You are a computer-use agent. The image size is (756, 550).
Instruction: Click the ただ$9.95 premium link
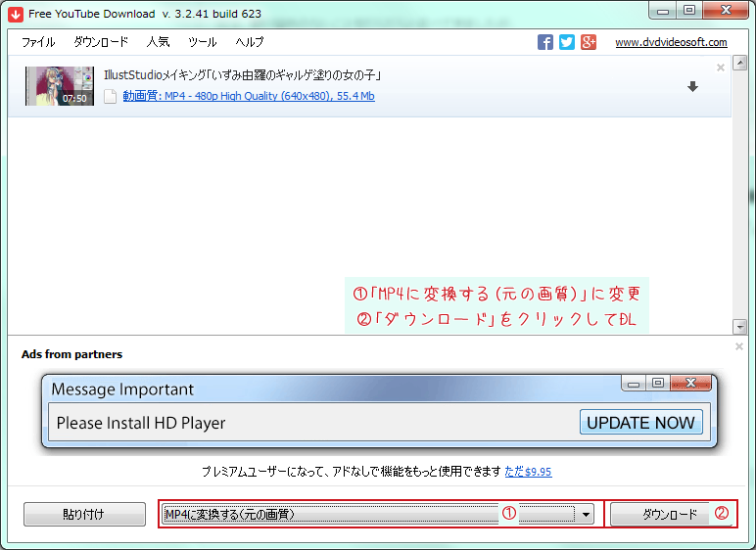528,472
